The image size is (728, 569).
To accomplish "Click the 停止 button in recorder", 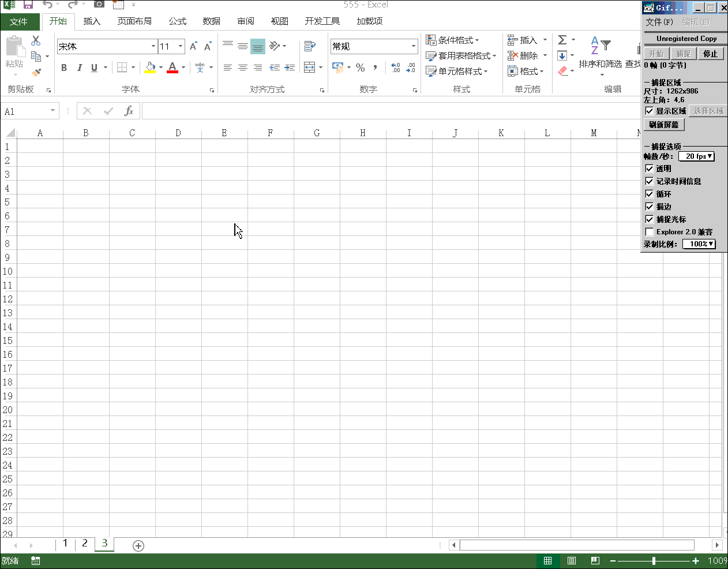I will 710,54.
